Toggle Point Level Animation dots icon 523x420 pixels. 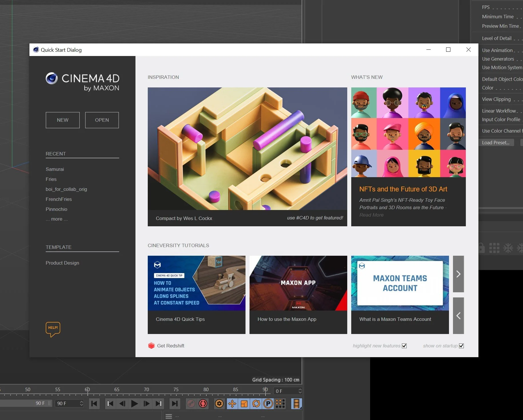pyautogui.click(x=280, y=403)
